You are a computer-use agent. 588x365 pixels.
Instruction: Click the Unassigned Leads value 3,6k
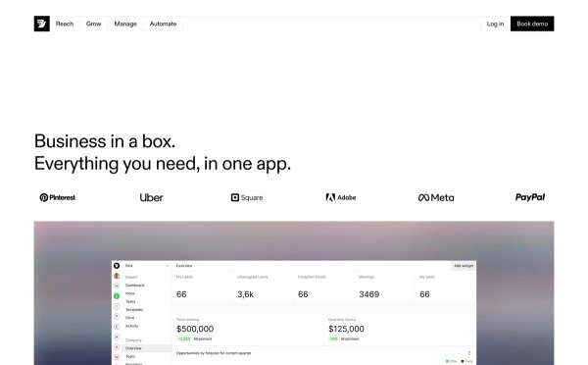245,294
